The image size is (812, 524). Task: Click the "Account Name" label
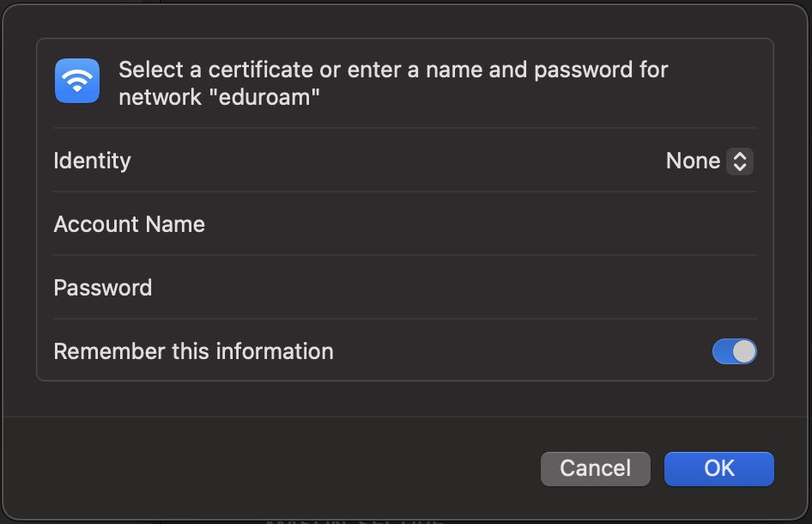pos(129,224)
